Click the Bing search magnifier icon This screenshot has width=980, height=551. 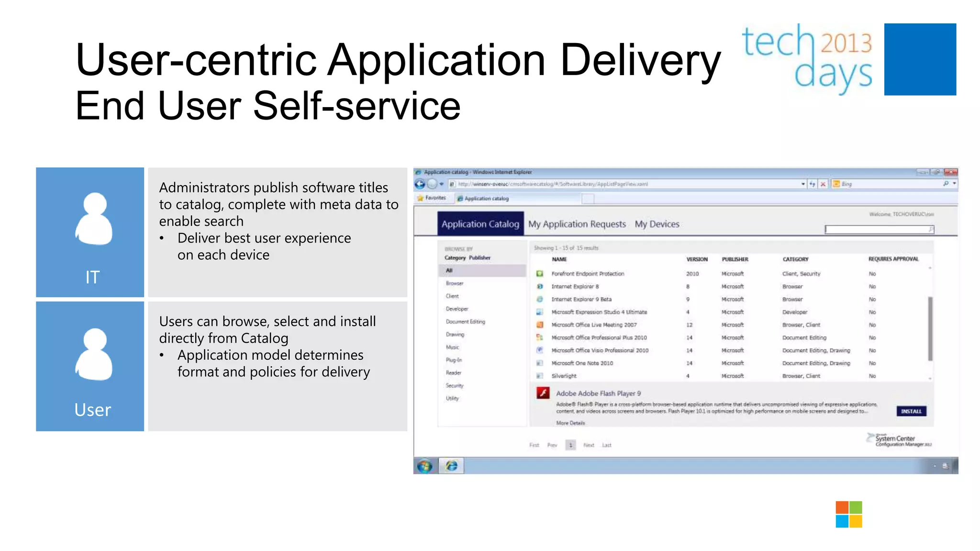(x=946, y=184)
